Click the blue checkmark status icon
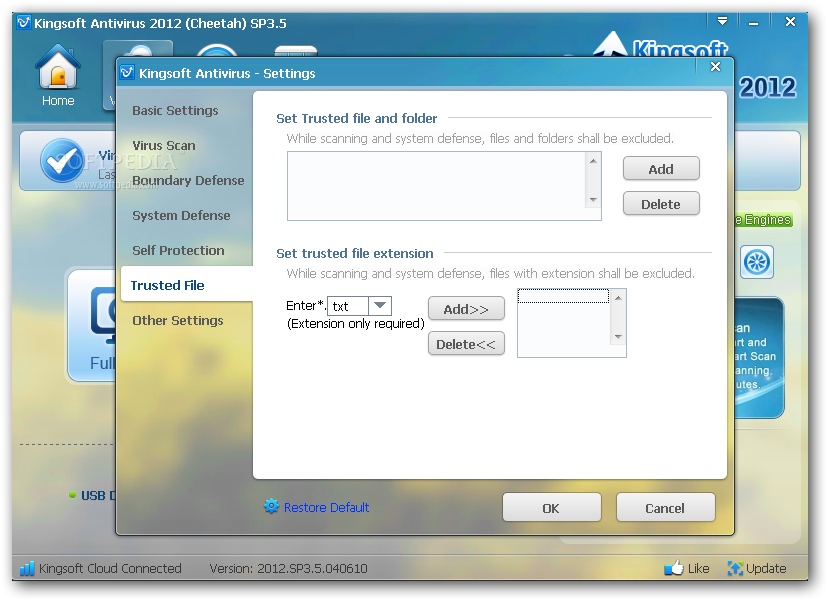Screen dimensions: 828x601 [62, 161]
